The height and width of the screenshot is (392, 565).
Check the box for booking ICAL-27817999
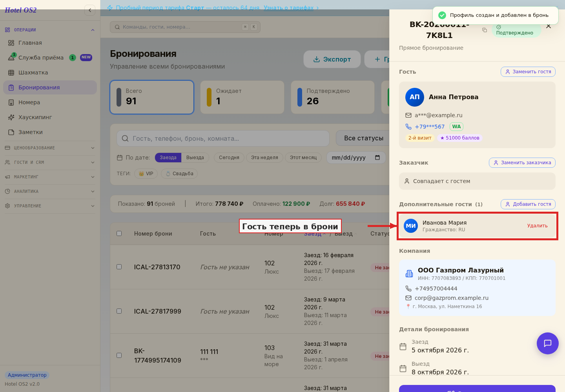[119, 311]
